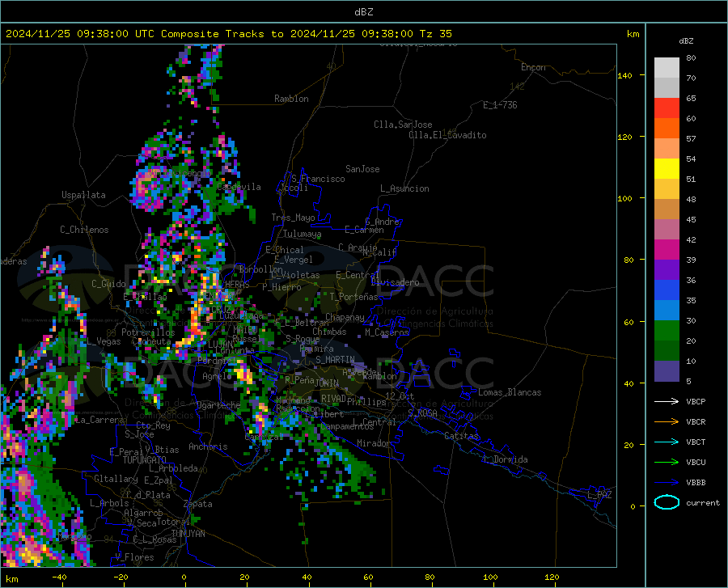Click the L_PAZ place label
Viewport: 728px width, 588px height.
pyautogui.click(x=599, y=495)
